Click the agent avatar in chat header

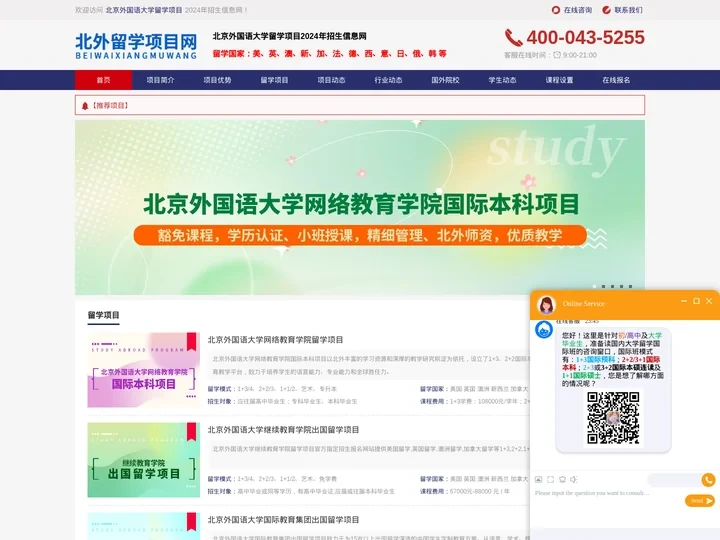pos(546,304)
